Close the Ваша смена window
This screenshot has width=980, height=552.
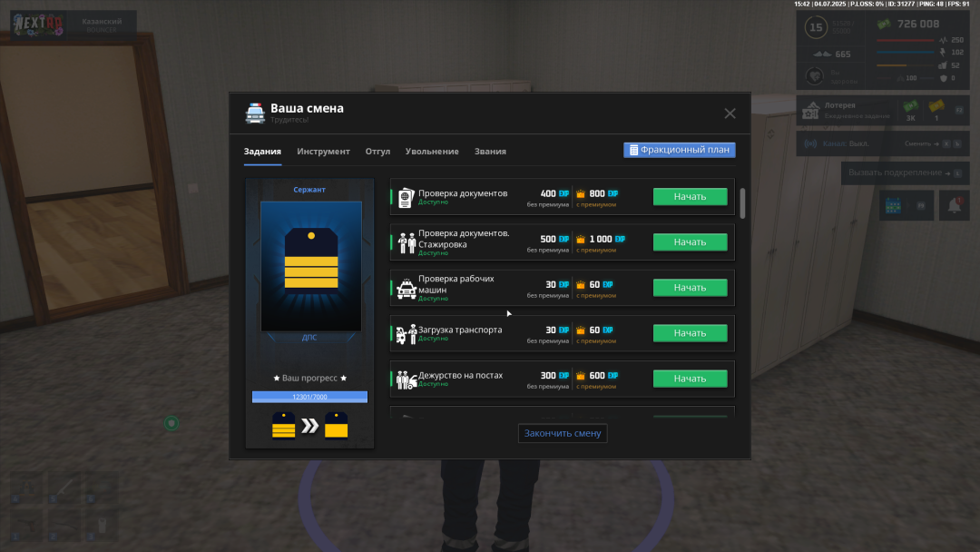coord(730,113)
